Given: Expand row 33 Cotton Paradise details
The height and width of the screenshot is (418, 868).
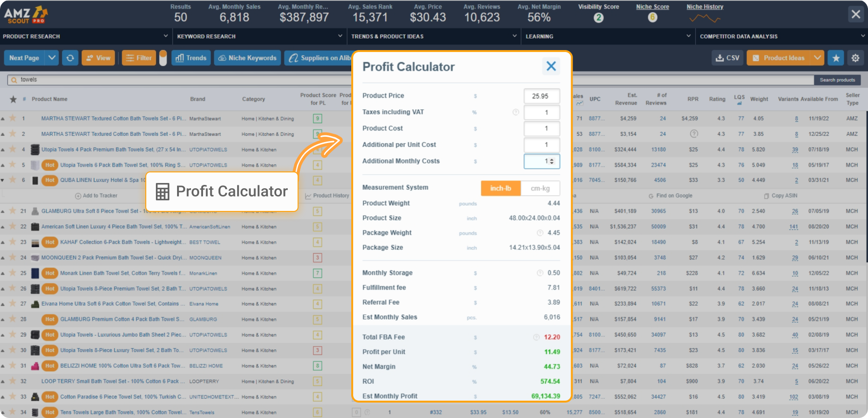Looking at the screenshot, I should click(x=3, y=397).
